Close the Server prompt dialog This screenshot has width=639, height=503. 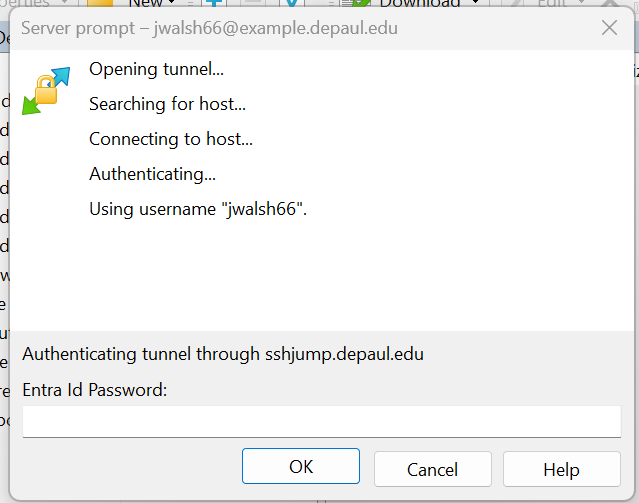click(609, 28)
